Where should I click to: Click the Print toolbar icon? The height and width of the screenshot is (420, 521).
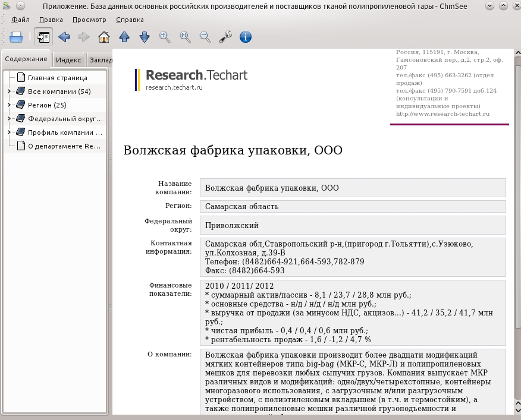pos(16,37)
